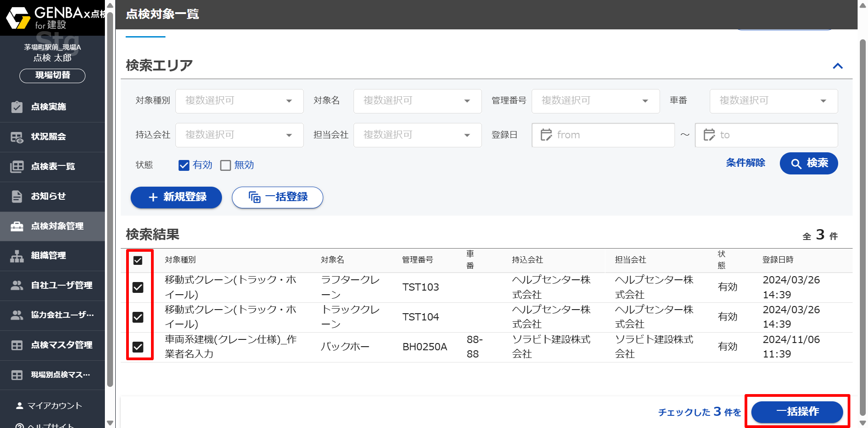Uncheck the row checkbox for TST103
The image size is (868, 428).
(138, 287)
